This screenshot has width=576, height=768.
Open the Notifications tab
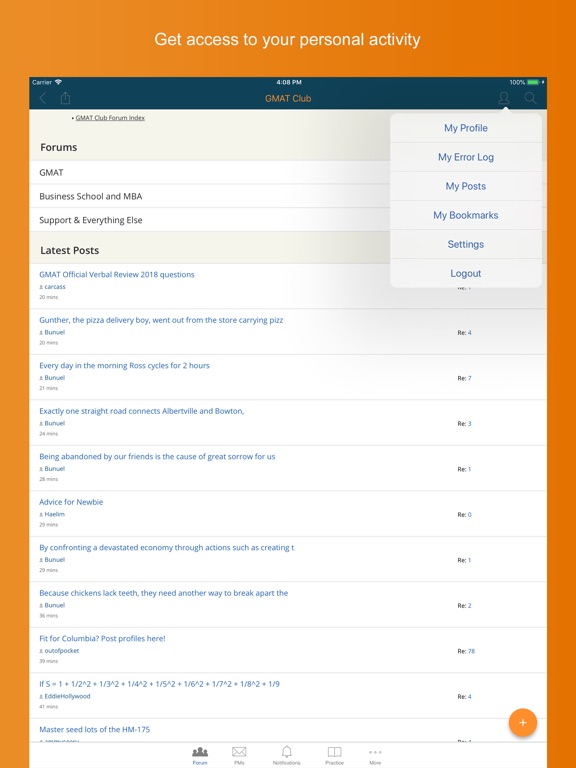287,755
